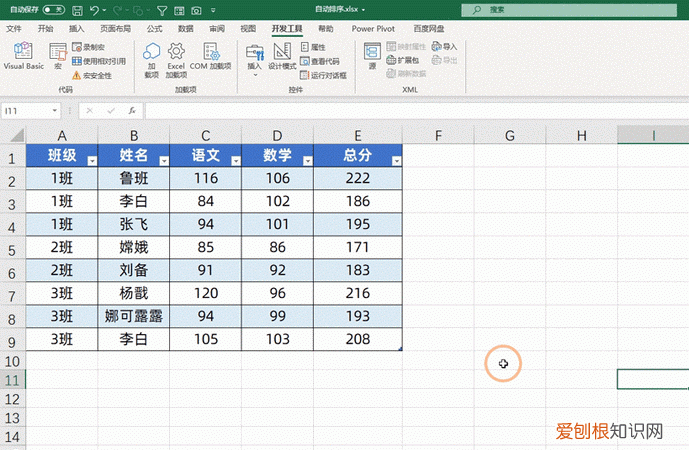Switch to the 视图 tab
Image resolution: width=689 pixels, height=450 pixels.
pyautogui.click(x=248, y=29)
